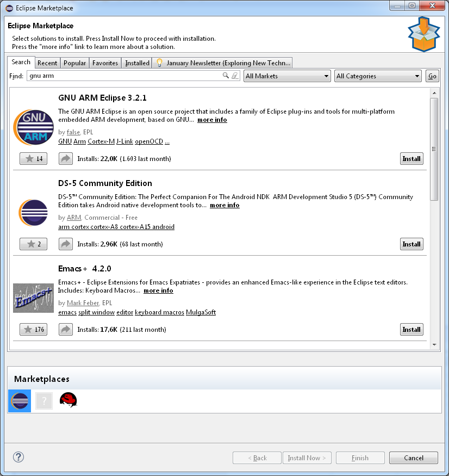The width and height of the screenshot is (449, 476).
Task: Expand the All Categories dropdown
Action: click(x=378, y=76)
